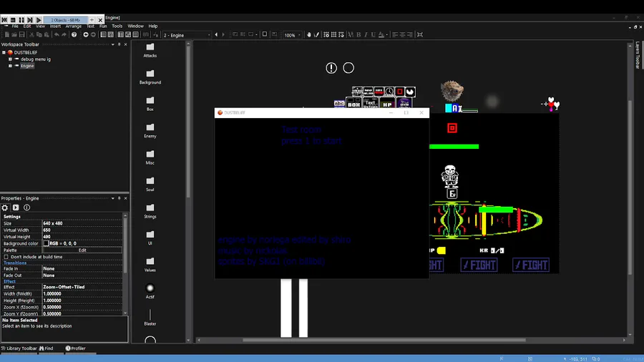The width and height of the screenshot is (644, 362).
Task: Close the debugger bar with X
Action: click(99, 20)
